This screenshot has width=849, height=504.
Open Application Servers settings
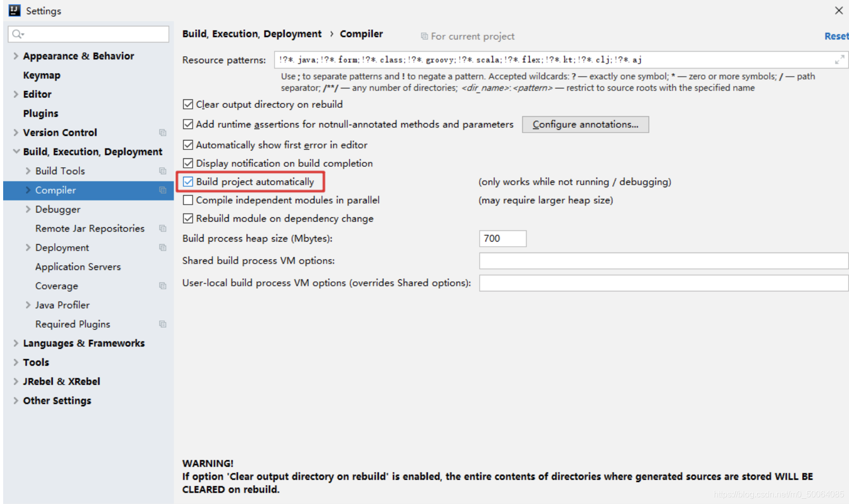(78, 267)
